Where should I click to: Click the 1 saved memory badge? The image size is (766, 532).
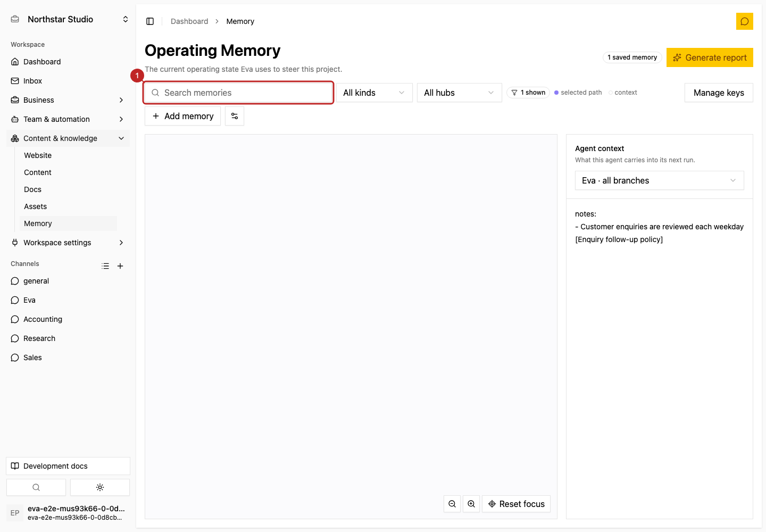[x=632, y=57]
